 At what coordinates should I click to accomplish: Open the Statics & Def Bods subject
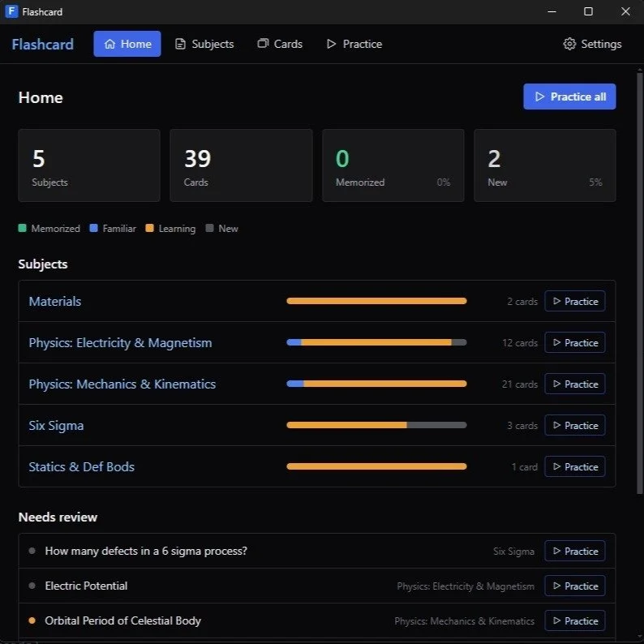pos(82,466)
